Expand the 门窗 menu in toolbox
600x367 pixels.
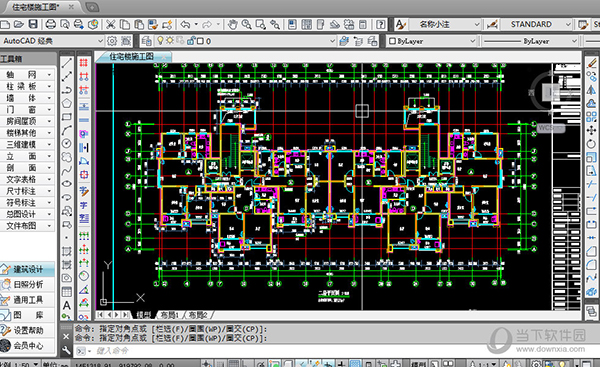28,109
